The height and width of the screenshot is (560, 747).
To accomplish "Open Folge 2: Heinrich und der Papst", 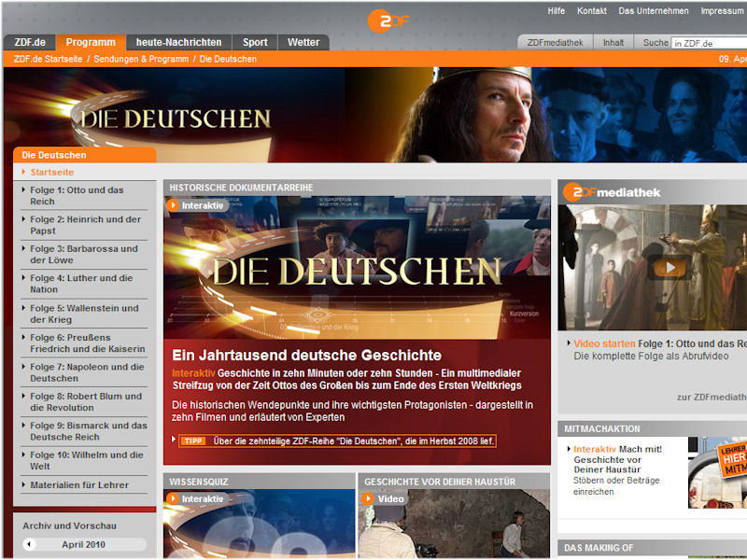I will pos(84,225).
